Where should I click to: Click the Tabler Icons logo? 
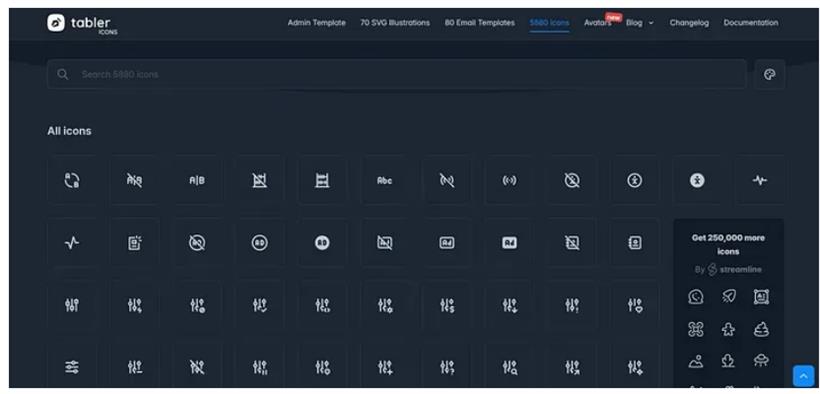pyautogui.click(x=83, y=24)
